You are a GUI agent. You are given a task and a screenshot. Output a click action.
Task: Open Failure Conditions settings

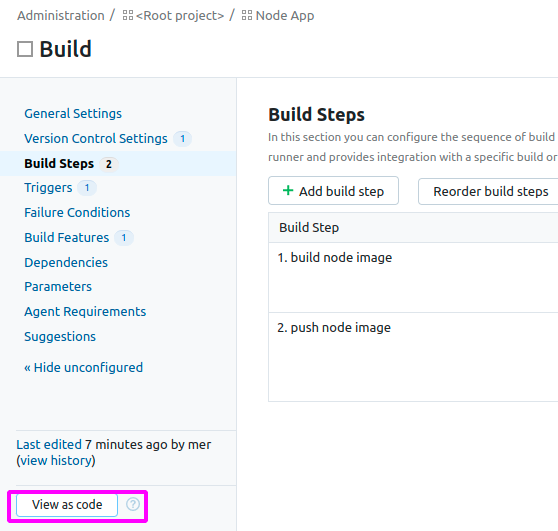click(x=77, y=212)
